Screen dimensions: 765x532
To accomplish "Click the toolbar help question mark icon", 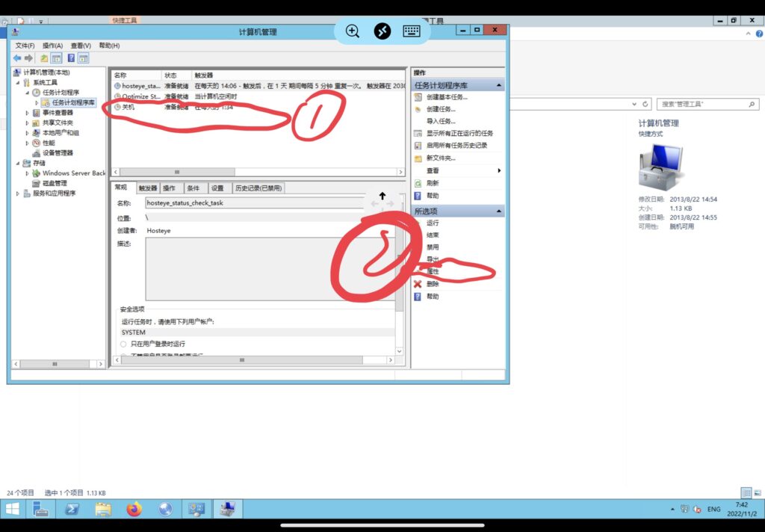I will [x=71, y=58].
